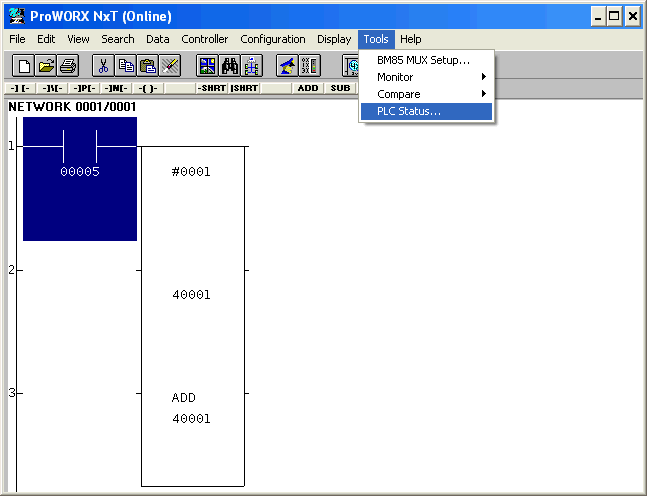The height and width of the screenshot is (496, 647).
Task: Insert normally closed contact -]\[-
Action: (x=52, y=88)
